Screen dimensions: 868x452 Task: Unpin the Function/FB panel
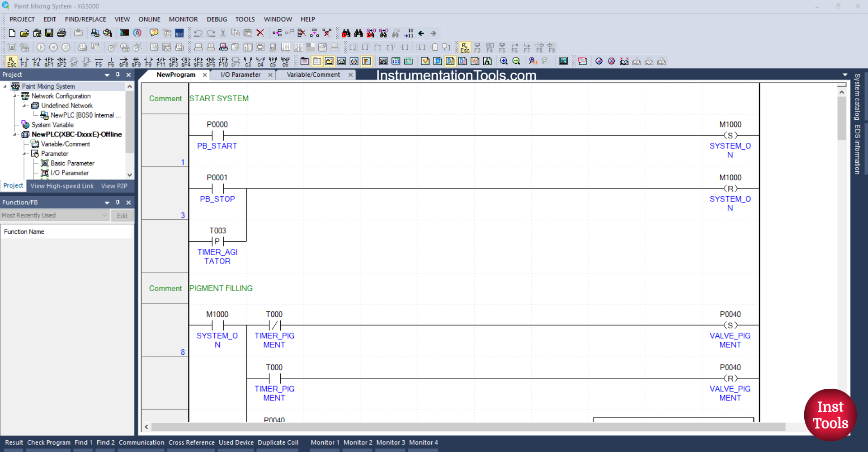click(x=118, y=202)
